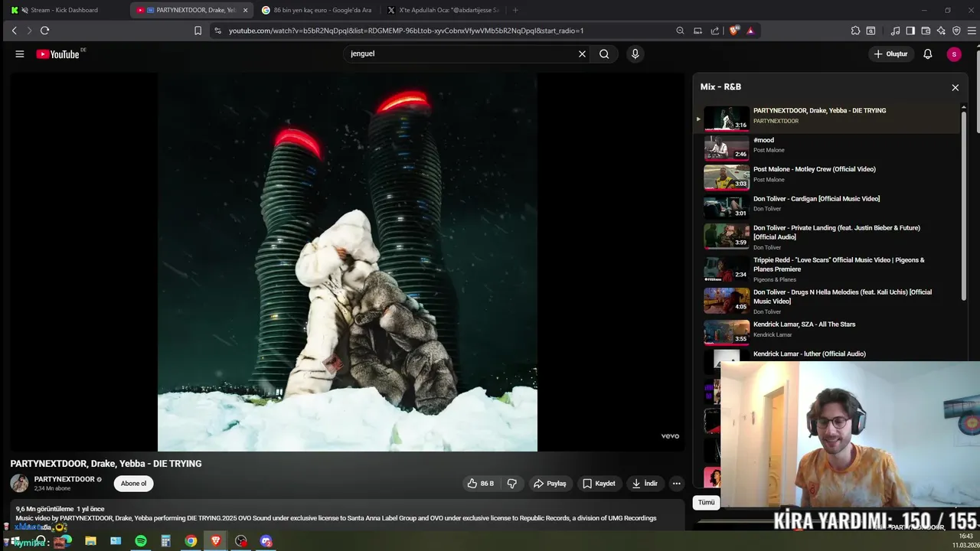
Task: Click the install/cast screen icon in address bar
Action: pyautogui.click(x=697, y=31)
